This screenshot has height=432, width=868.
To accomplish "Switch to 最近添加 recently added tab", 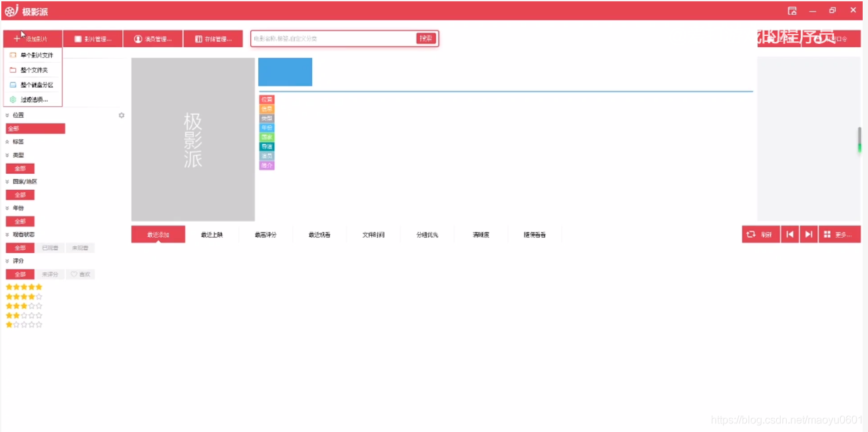I will point(158,234).
